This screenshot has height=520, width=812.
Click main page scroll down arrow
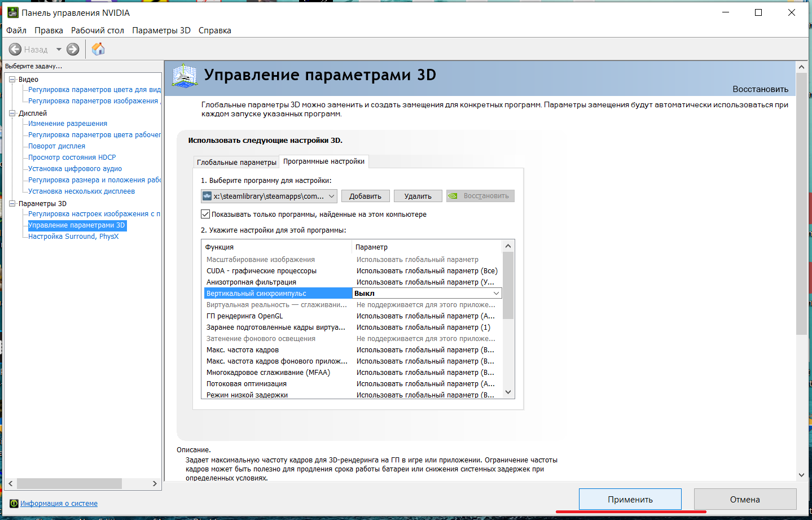pos(801,475)
